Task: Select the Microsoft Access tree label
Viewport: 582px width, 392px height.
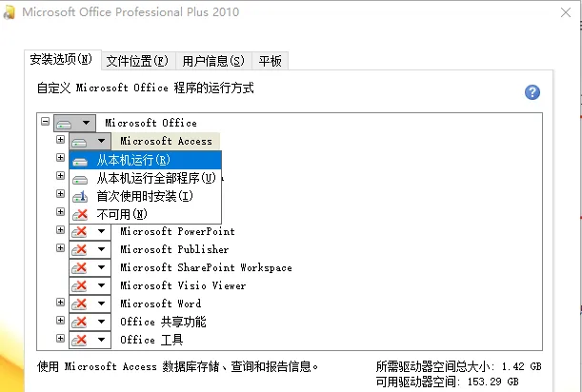Action: [166, 141]
